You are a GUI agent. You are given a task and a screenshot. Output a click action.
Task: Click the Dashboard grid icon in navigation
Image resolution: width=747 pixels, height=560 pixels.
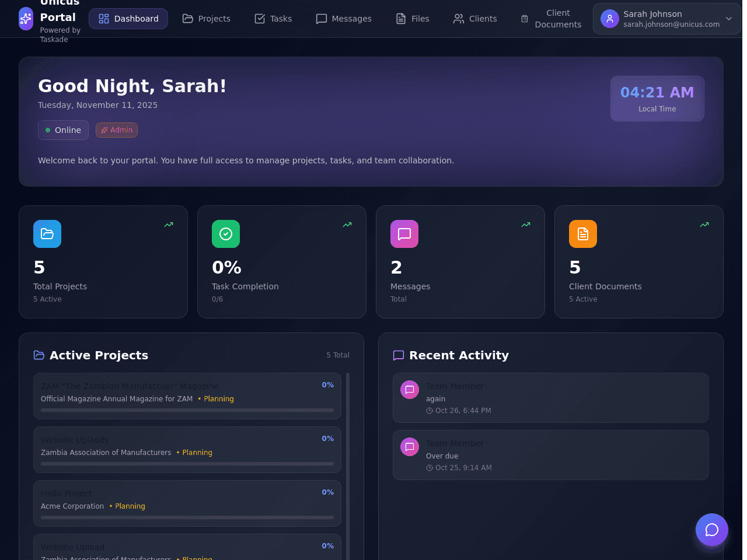(x=104, y=19)
